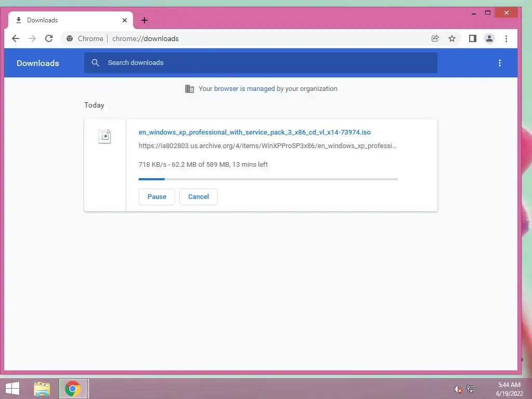This screenshot has height=399, width=532.
Task: Maximize the Chrome window
Action: [487, 13]
